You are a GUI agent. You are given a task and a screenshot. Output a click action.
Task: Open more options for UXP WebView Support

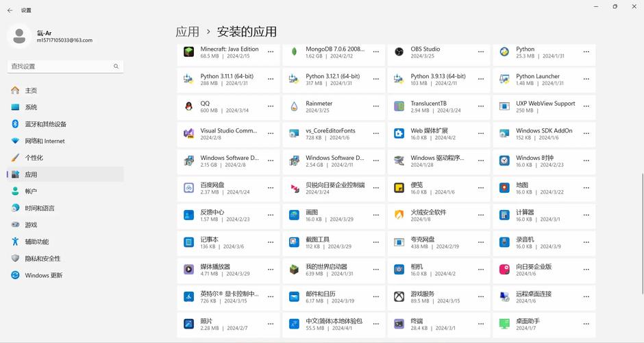pos(586,106)
